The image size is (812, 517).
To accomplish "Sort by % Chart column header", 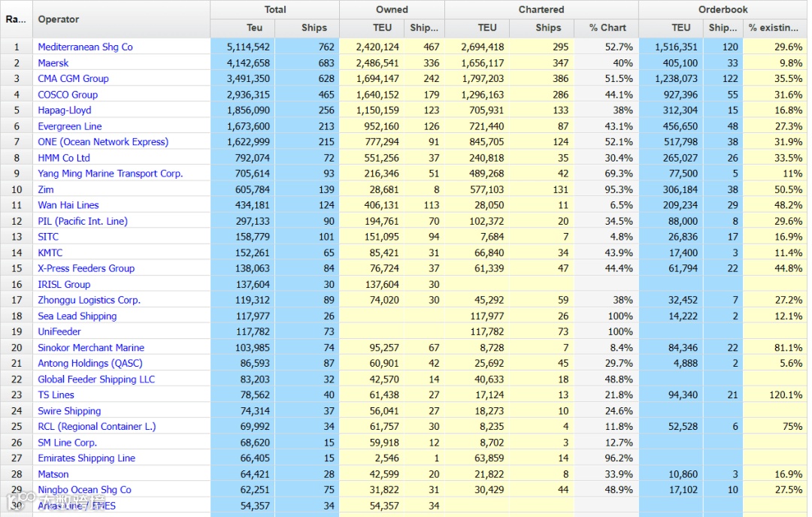I will coord(607,28).
